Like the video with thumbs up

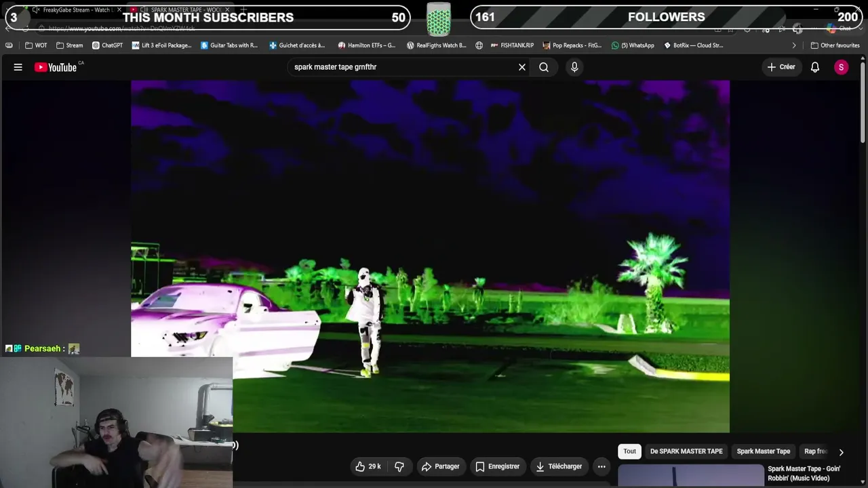coord(368,466)
